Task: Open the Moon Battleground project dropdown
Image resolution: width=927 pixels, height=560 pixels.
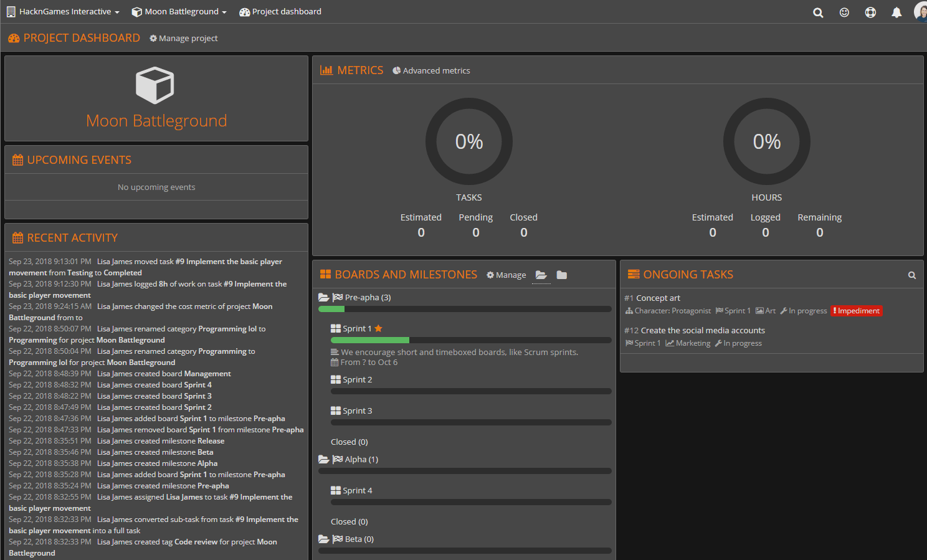Action: tap(179, 12)
